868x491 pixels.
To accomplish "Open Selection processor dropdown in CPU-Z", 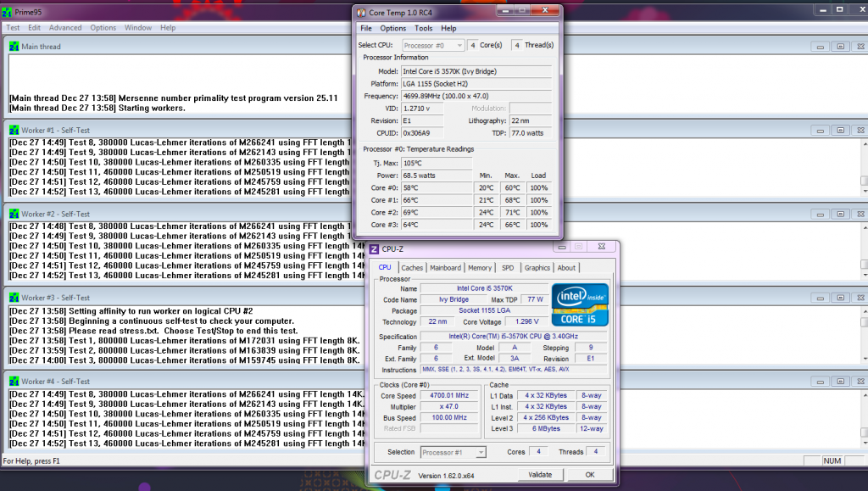I will coord(453,452).
